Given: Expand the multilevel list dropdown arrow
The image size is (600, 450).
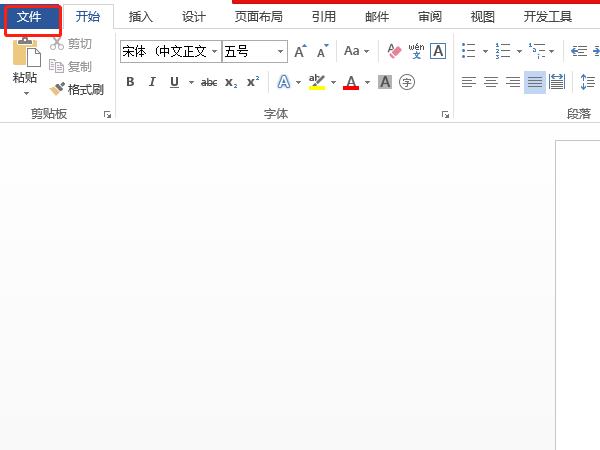Looking at the screenshot, I should [x=551, y=51].
